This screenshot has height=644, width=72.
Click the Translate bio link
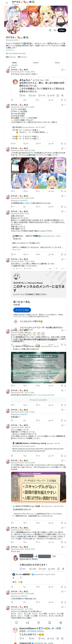pyautogui.click(x=10, y=50)
